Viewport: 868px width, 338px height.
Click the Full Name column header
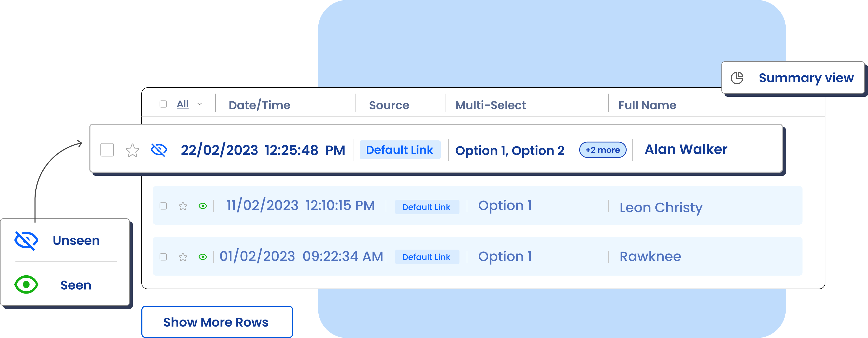pyautogui.click(x=647, y=105)
